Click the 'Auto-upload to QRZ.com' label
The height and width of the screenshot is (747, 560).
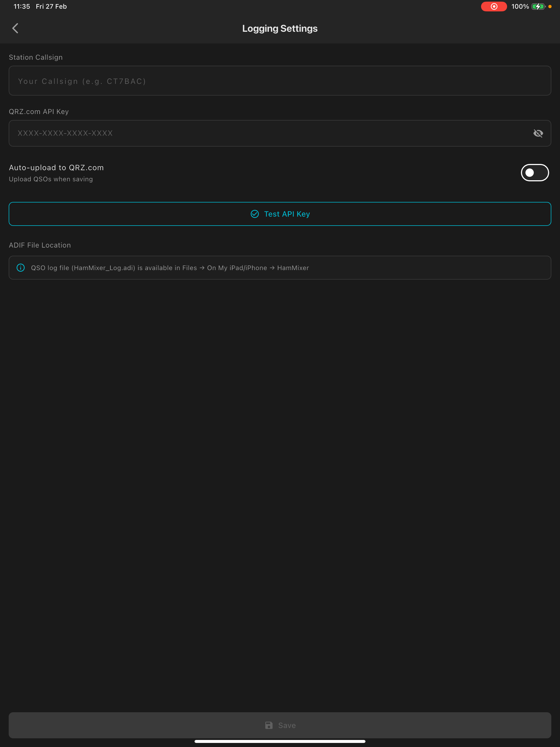[x=56, y=168]
